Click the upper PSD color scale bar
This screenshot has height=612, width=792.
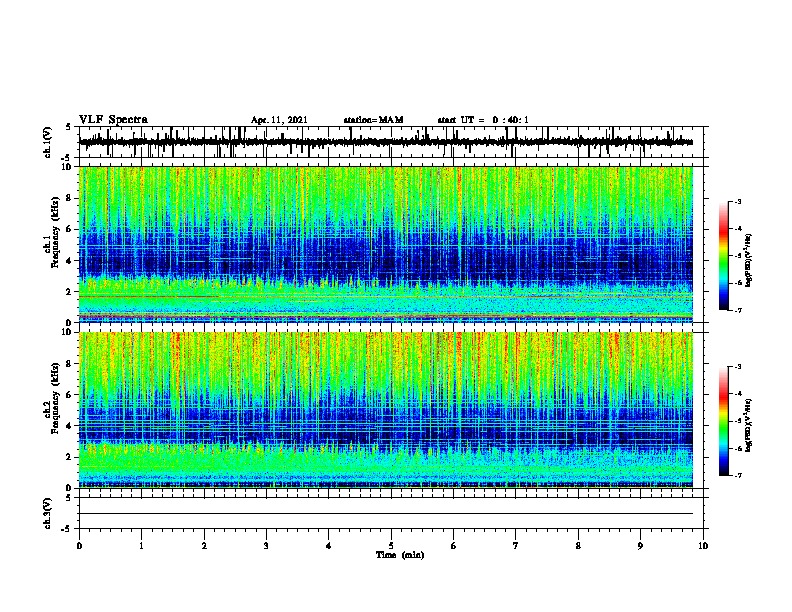click(723, 256)
